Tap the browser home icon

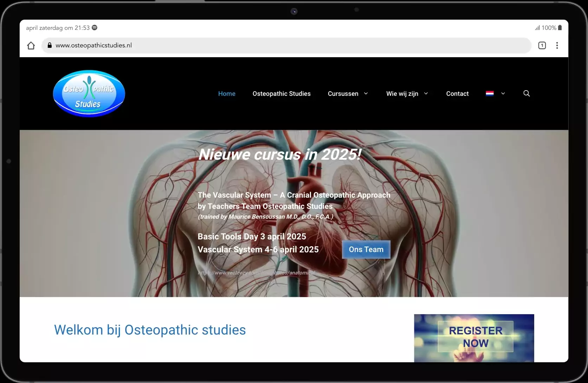(x=31, y=46)
